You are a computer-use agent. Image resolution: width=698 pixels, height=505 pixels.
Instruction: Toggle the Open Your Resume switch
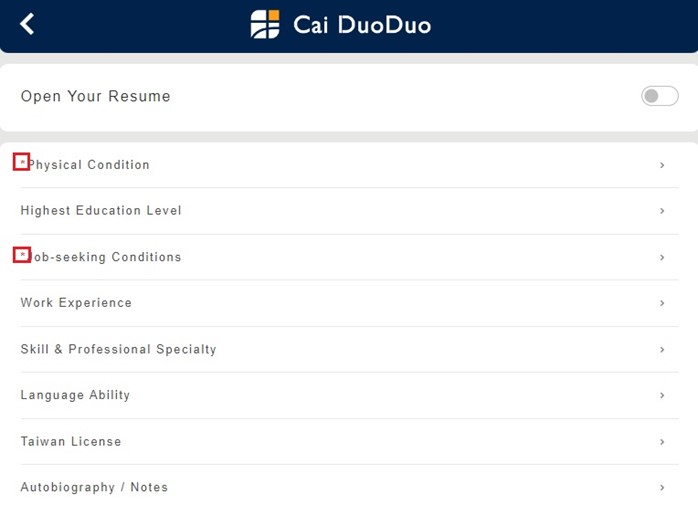click(x=659, y=96)
